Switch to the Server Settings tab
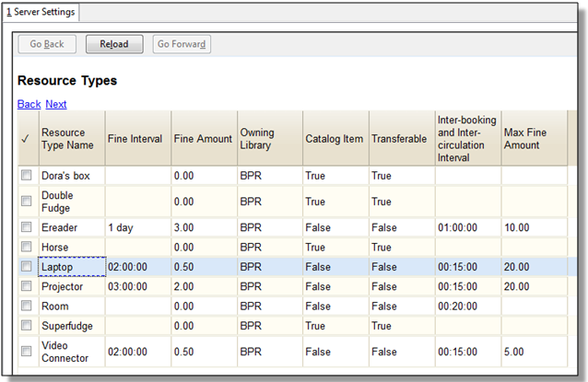The width and height of the screenshot is (588, 382). pos(41,12)
